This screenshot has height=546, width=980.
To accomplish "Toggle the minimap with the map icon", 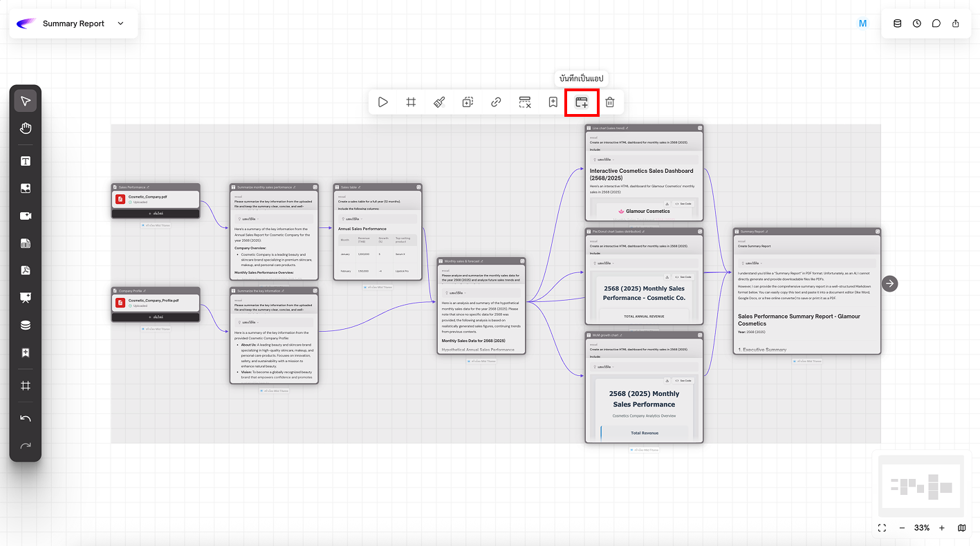I will [x=961, y=528].
